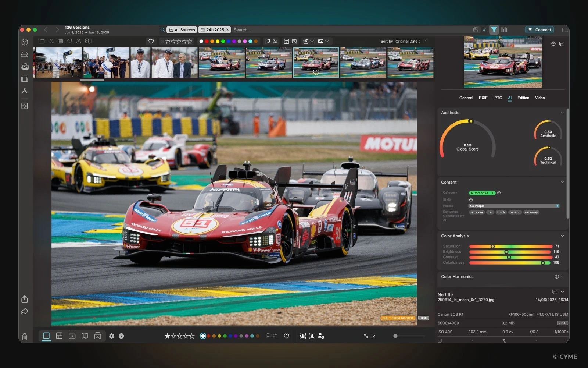Select the Ferrari thumbnail currently highlighted in the filmstrip
Image resolution: width=588 pixels, height=368 pixels.
tap(316, 63)
